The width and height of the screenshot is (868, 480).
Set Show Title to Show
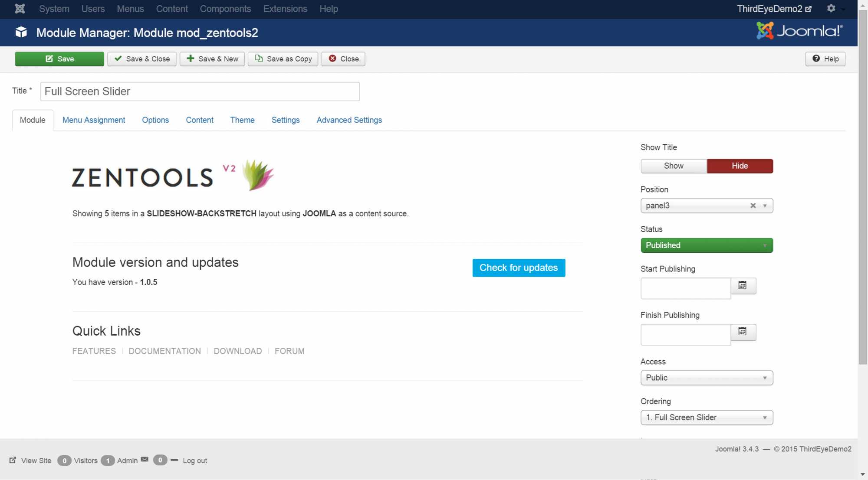pyautogui.click(x=674, y=166)
